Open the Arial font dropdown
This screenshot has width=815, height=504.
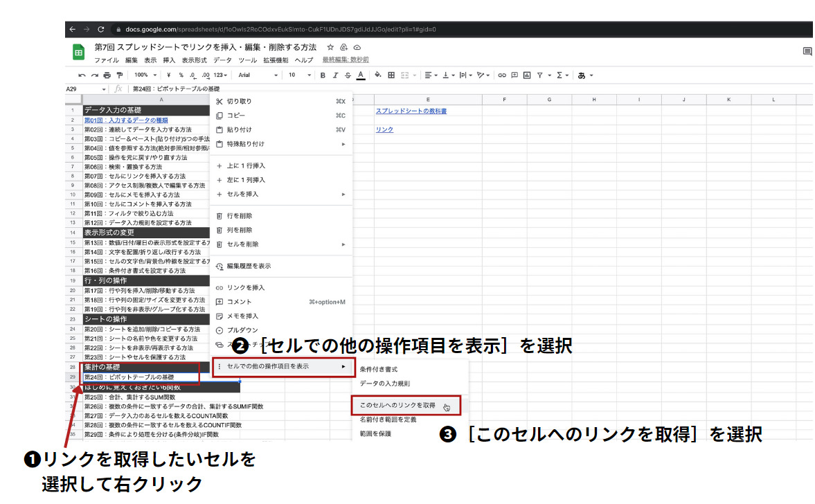[257, 75]
